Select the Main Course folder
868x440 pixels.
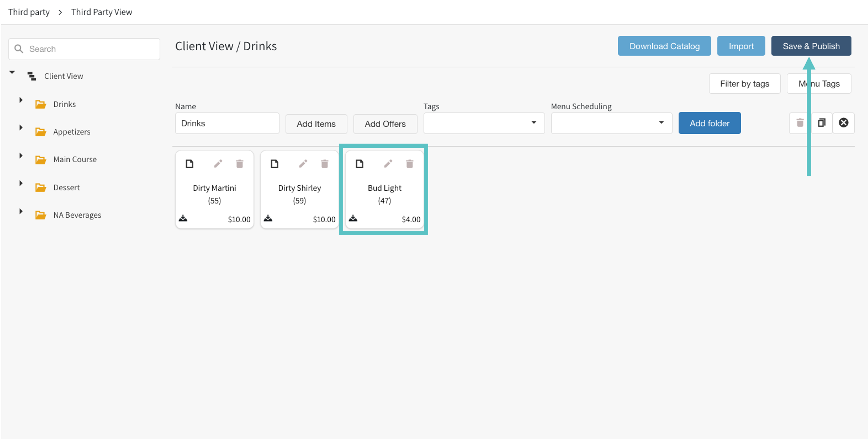(x=75, y=159)
